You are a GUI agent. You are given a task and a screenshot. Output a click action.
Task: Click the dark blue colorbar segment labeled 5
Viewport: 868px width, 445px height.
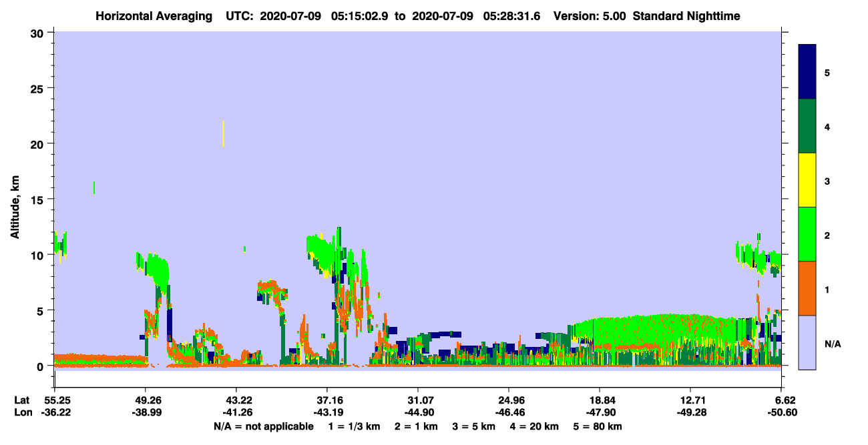[807, 72]
